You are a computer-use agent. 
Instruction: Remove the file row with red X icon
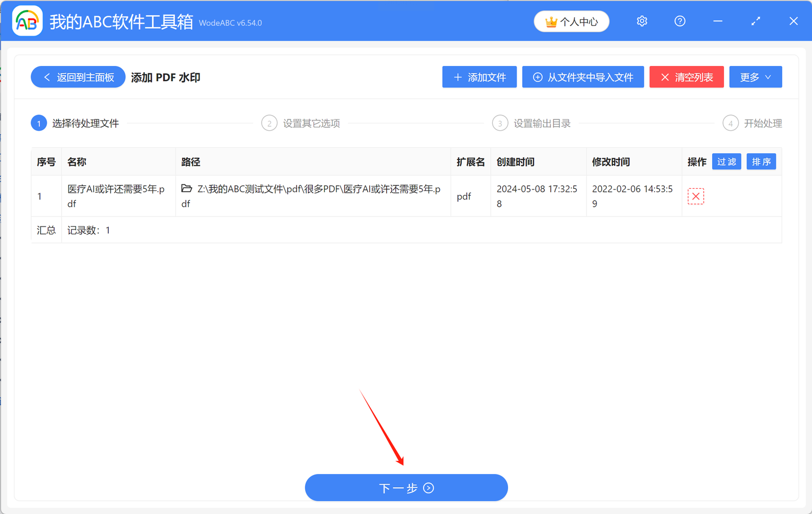[696, 196]
